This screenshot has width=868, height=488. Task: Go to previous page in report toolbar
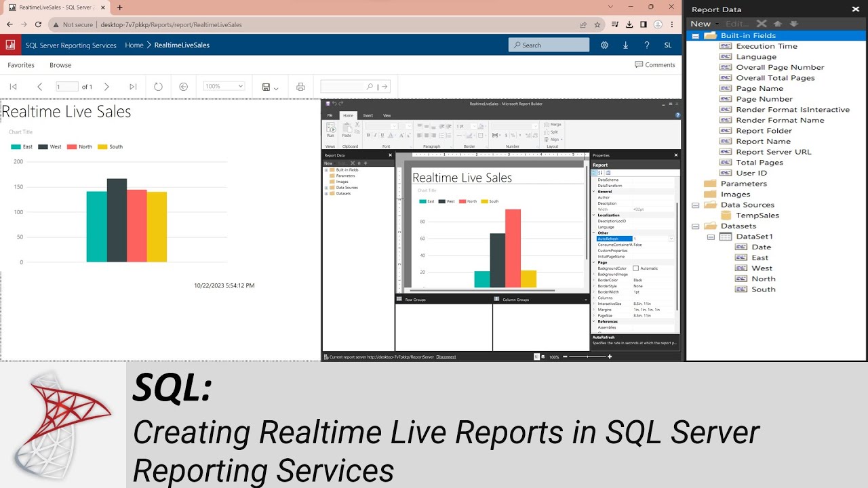(x=39, y=87)
